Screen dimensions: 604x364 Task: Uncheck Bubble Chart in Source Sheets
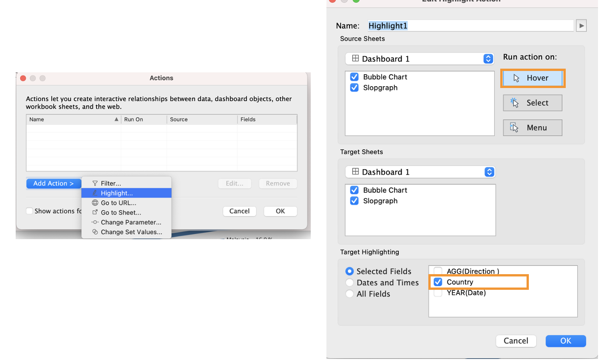(x=354, y=77)
